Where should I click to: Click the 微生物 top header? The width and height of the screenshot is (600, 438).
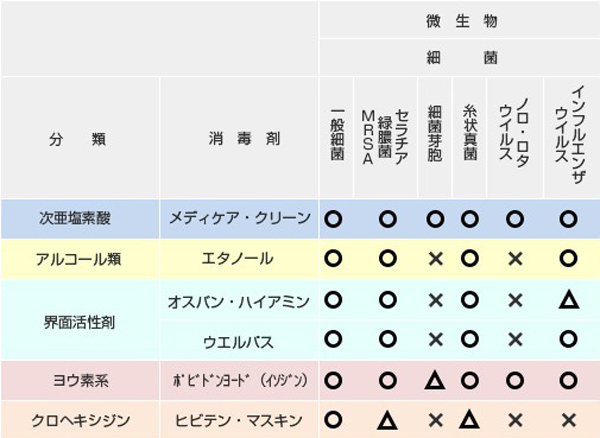coord(461,21)
